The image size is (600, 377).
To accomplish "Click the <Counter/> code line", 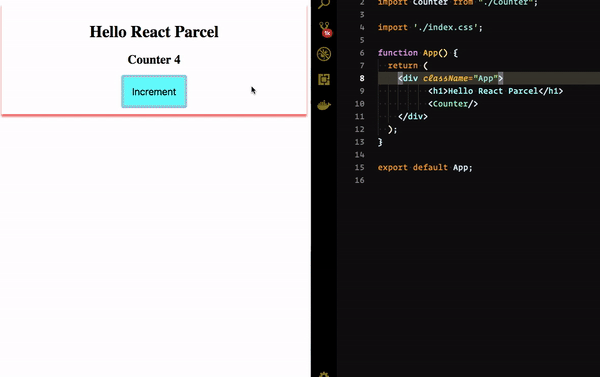I will [453, 104].
